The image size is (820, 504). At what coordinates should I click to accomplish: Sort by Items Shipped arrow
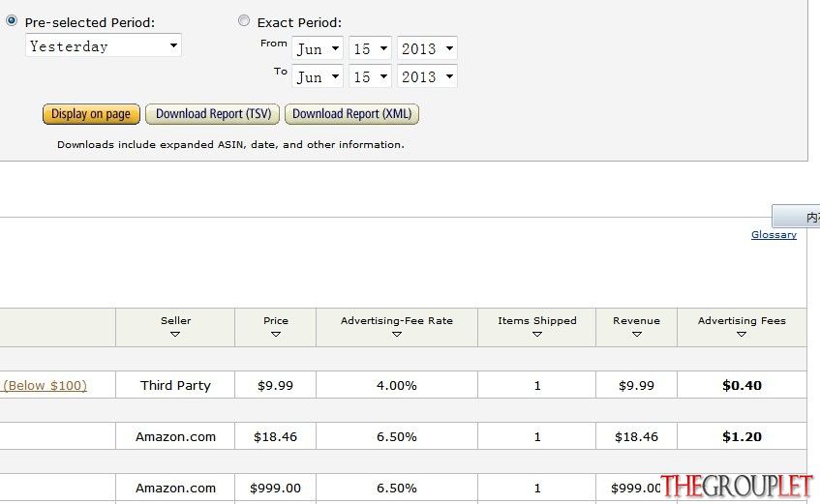pyautogui.click(x=537, y=334)
